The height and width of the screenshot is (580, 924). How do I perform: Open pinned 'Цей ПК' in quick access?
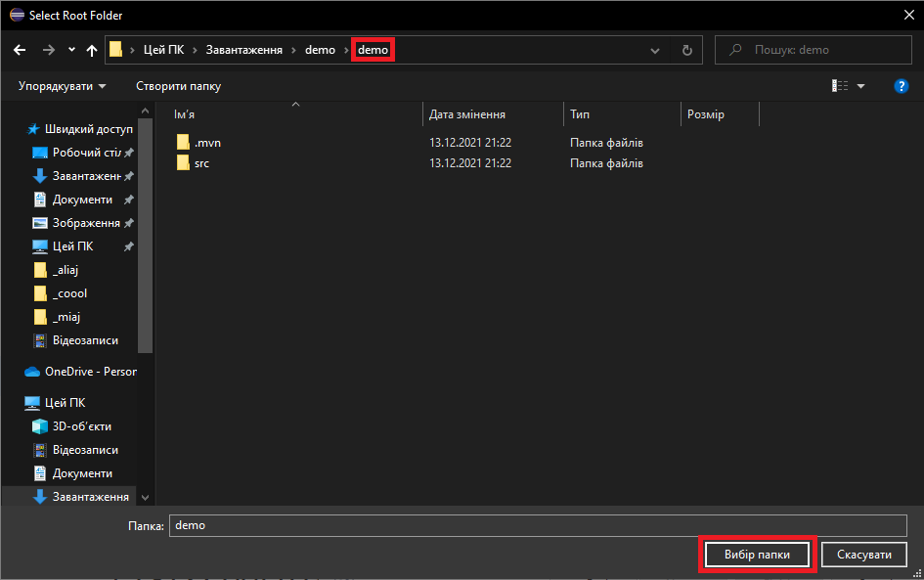click(73, 246)
